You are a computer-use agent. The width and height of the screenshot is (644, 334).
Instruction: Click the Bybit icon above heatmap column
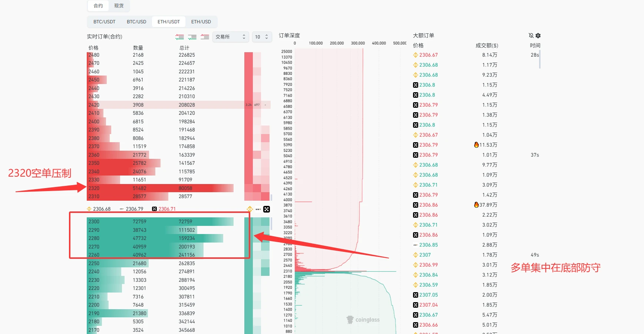(258, 209)
